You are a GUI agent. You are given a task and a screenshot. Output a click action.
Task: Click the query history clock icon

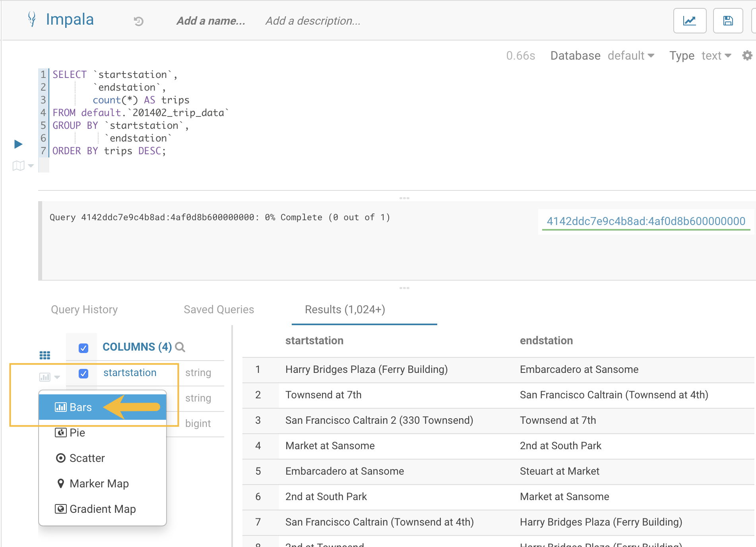138,21
